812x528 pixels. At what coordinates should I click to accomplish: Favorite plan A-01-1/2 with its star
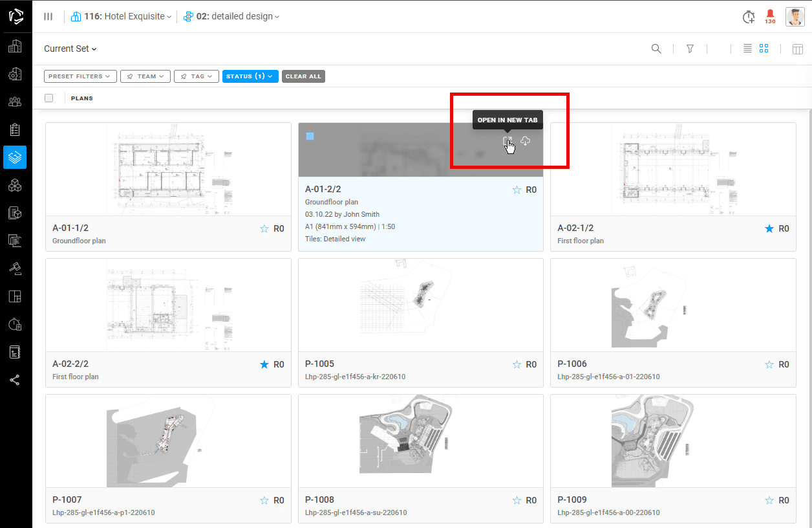[264, 228]
